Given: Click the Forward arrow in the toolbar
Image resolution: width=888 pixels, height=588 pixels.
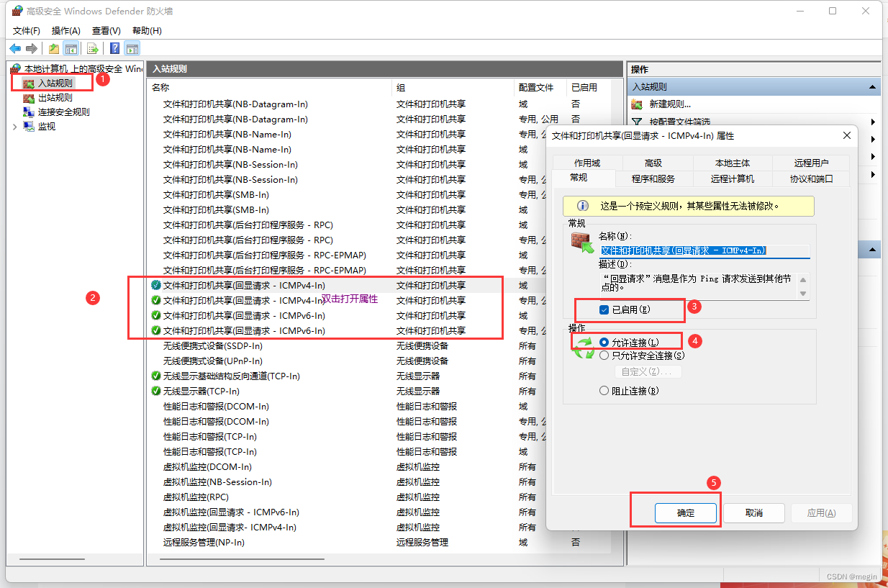Looking at the screenshot, I should coord(31,49).
